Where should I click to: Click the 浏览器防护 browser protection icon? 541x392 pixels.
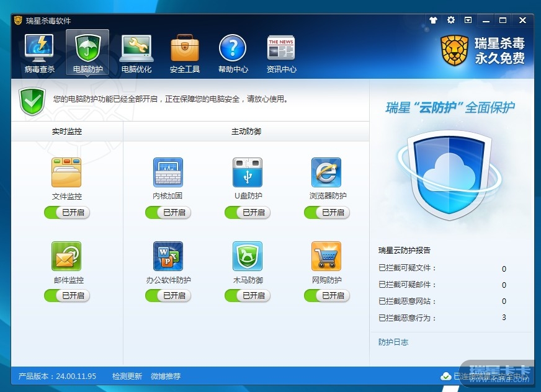(x=326, y=172)
